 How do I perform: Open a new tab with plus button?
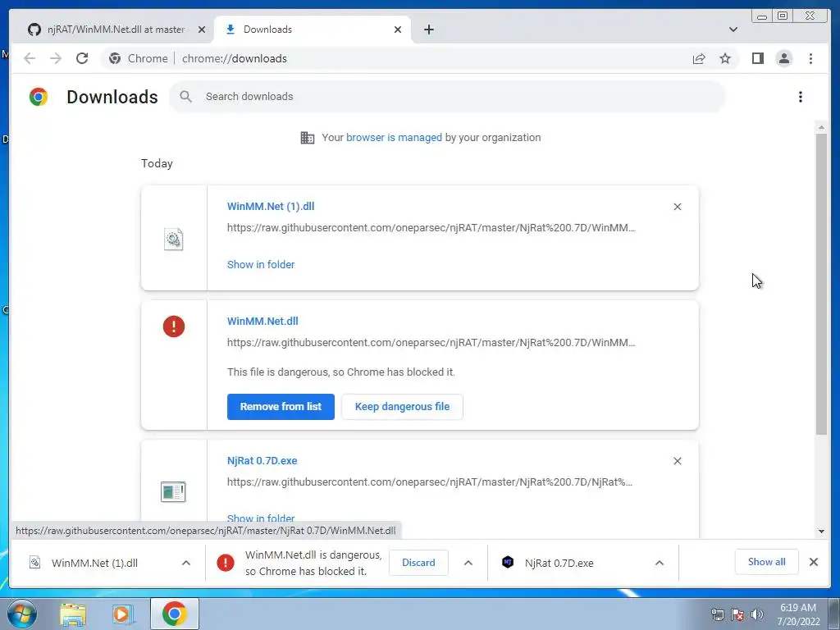[x=428, y=30]
